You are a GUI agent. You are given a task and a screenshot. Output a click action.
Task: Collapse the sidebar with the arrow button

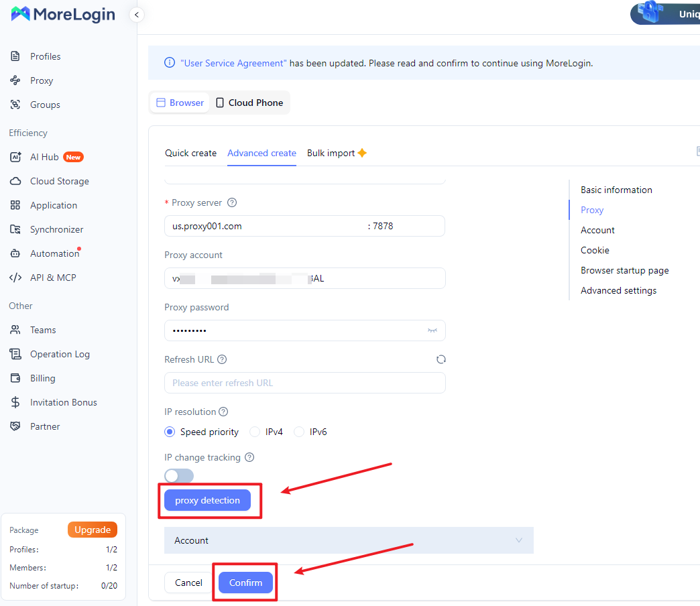pyautogui.click(x=137, y=15)
